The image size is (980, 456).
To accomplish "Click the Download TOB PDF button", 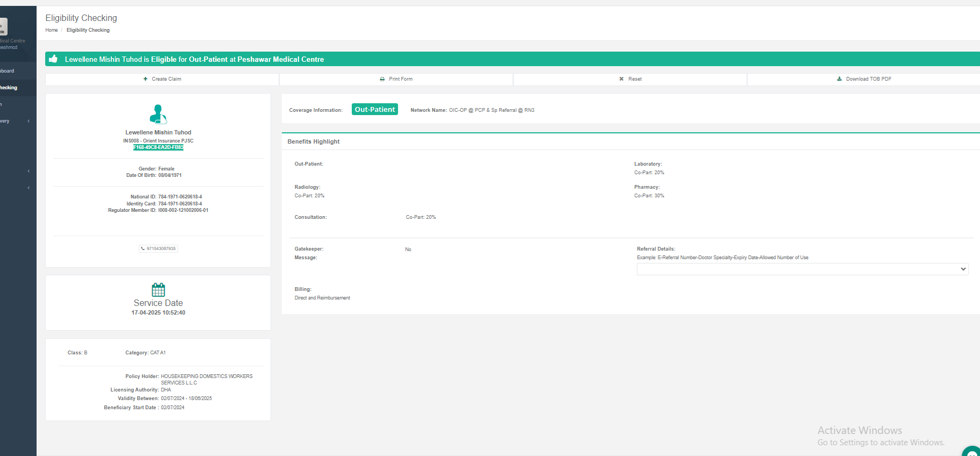I will click(863, 79).
